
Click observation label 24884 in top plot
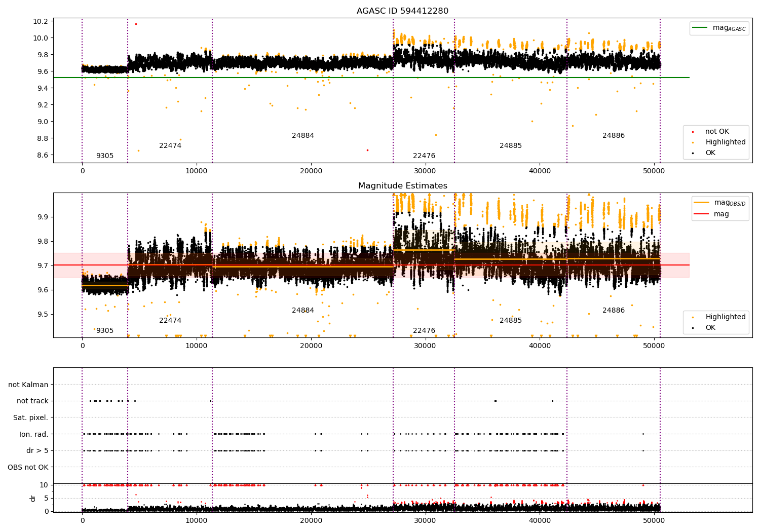[303, 136]
